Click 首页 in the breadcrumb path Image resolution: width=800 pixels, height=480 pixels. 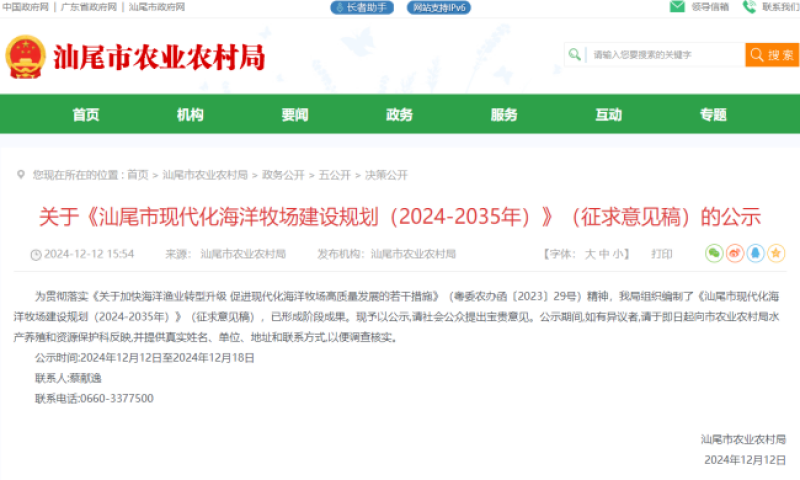click(x=138, y=175)
